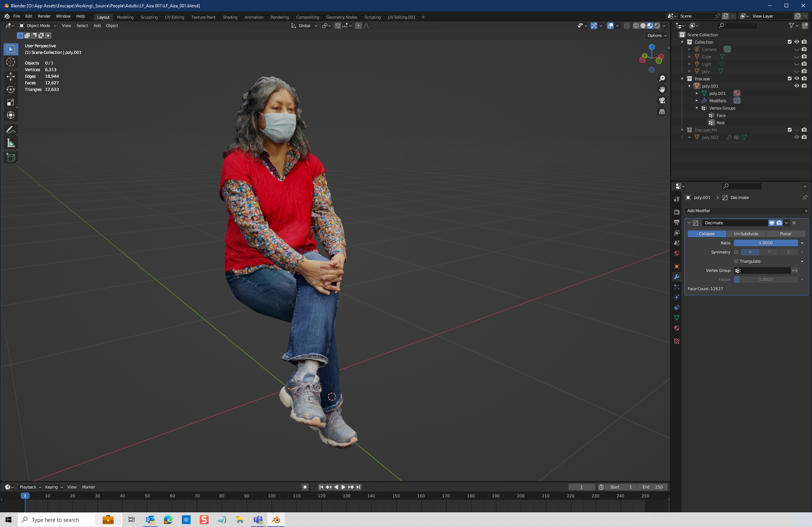Open the Object Mode dropdown

pyautogui.click(x=38, y=26)
